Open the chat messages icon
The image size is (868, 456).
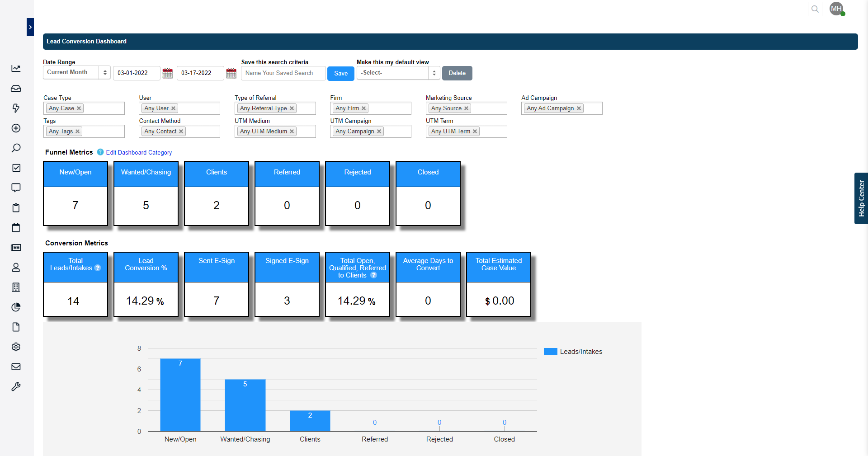(x=16, y=188)
